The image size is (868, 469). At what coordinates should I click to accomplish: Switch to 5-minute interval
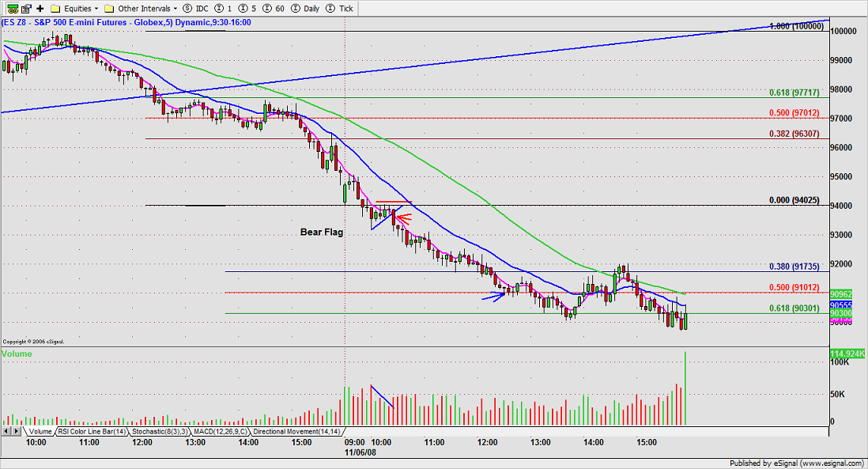point(254,9)
